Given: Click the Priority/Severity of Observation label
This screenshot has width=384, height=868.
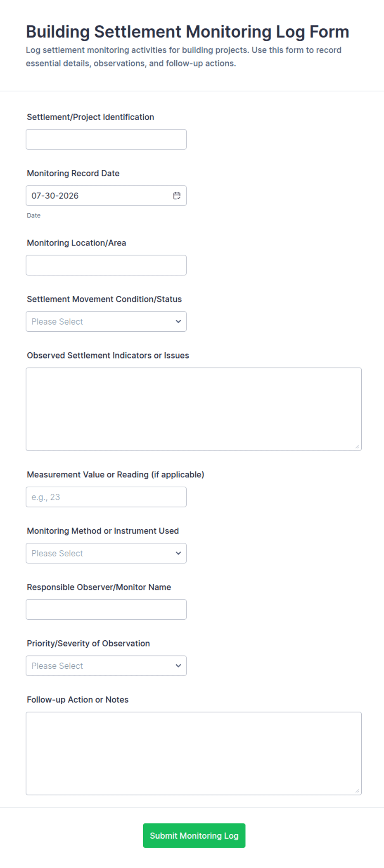Looking at the screenshot, I should point(88,644).
